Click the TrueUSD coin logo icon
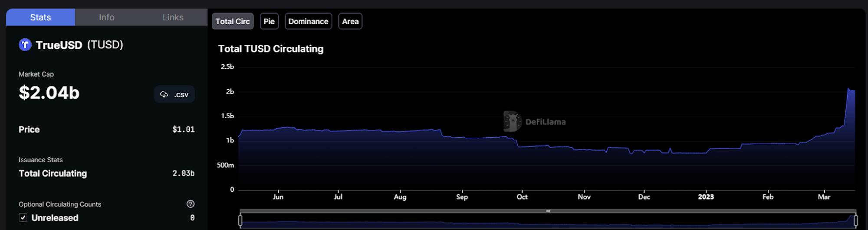This screenshot has width=868, height=230. [x=25, y=45]
